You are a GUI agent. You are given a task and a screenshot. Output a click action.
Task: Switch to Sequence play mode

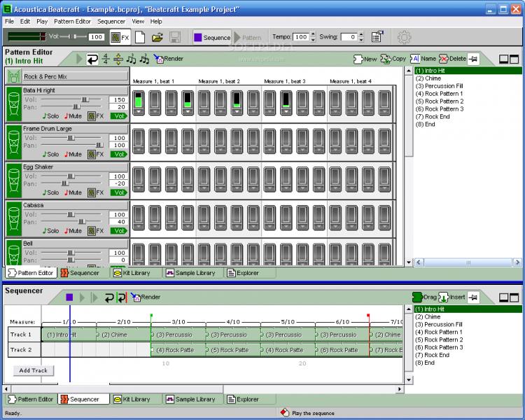(x=212, y=38)
